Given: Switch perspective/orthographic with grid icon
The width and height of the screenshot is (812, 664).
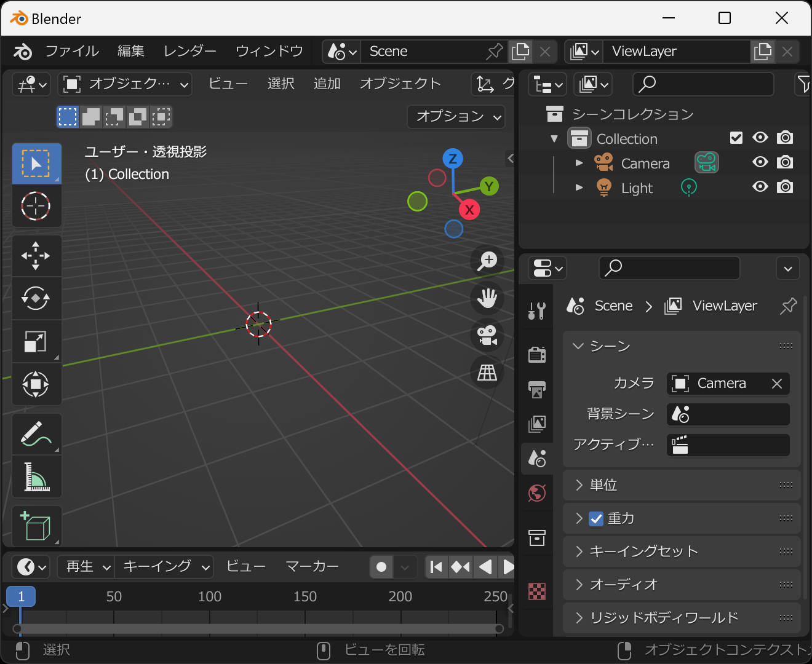Looking at the screenshot, I should (487, 372).
